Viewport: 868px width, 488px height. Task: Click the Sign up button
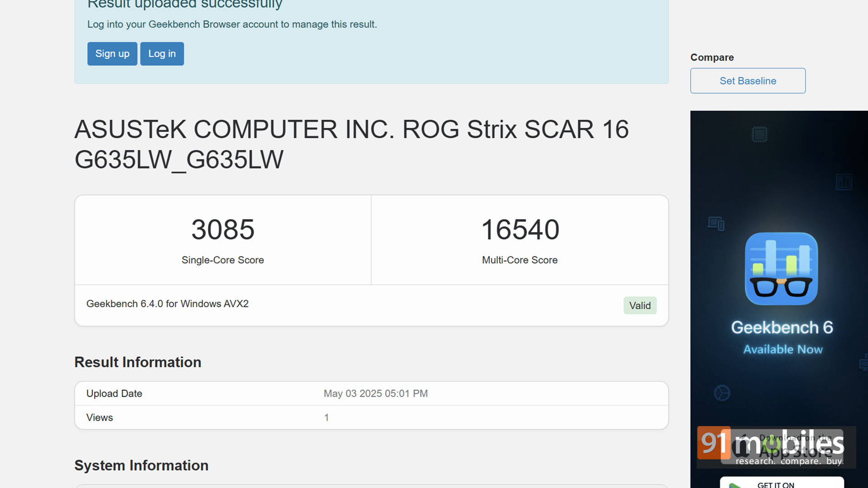(112, 54)
